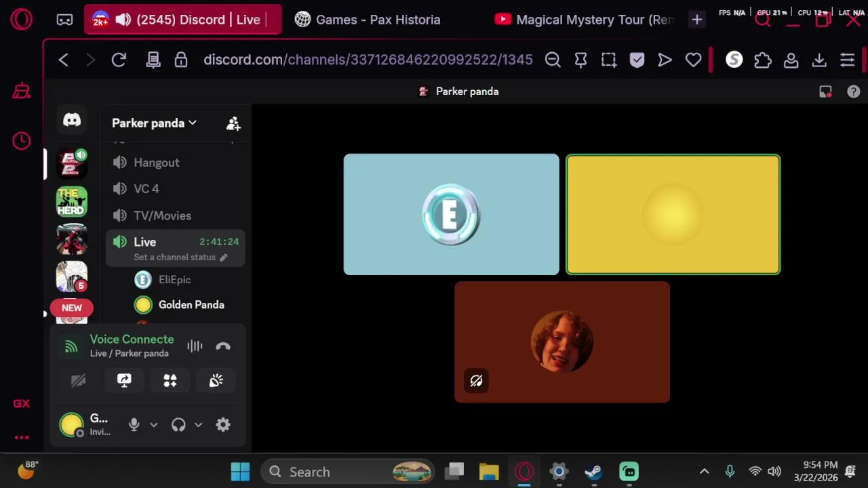Reload the Discord page
This screenshot has height=488, width=868.
pos(119,60)
